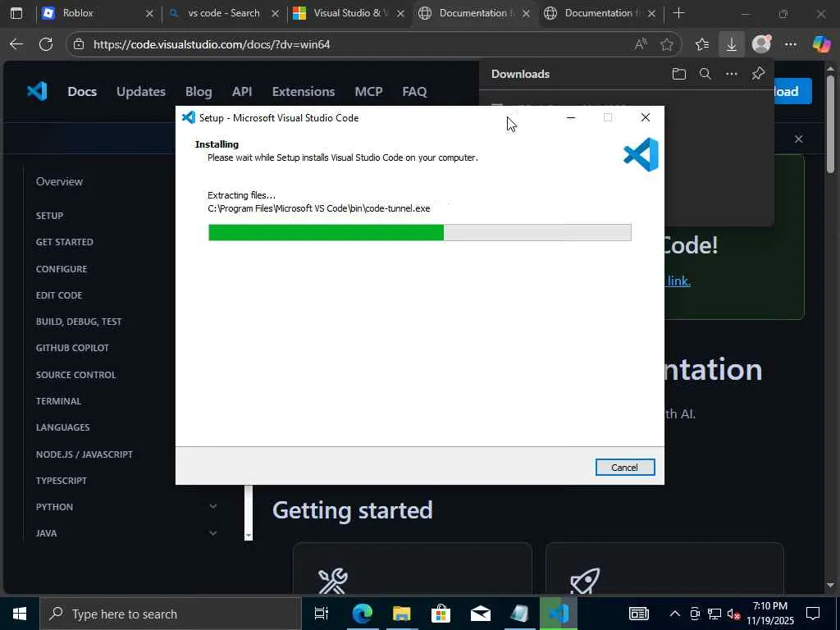840x630 pixels.
Task: Select the first Documentation tab
Action: 474,13
